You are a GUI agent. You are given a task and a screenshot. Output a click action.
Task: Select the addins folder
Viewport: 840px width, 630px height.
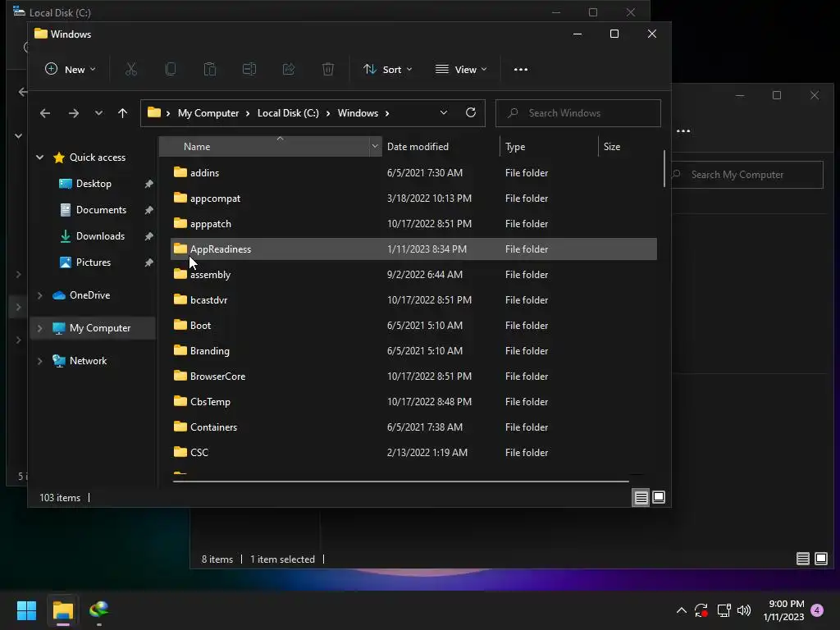(x=413, y=173)
